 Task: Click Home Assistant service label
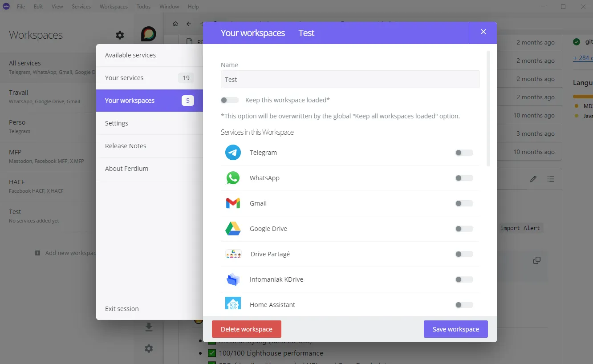point(272,305)
